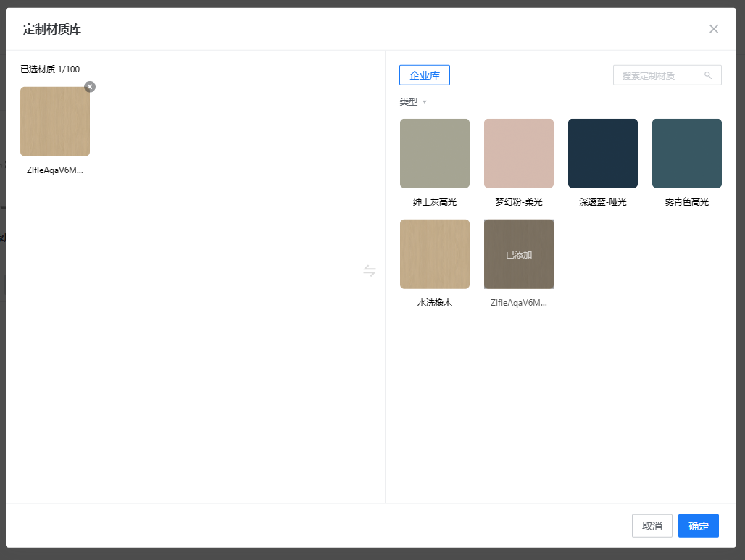Confirm selection with the 确定 button
The height and width of the screenshot is (560, 745).
[698, 526]
